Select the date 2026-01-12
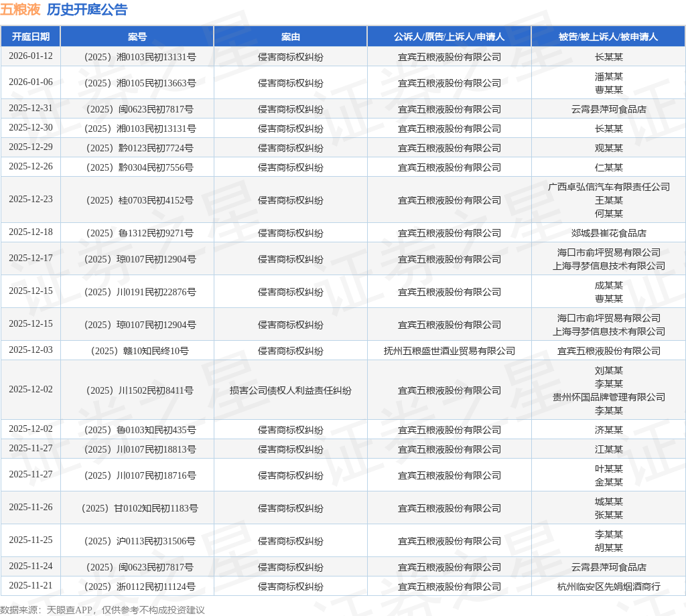This screenshot has height=616, width=686. pos(31,56)
